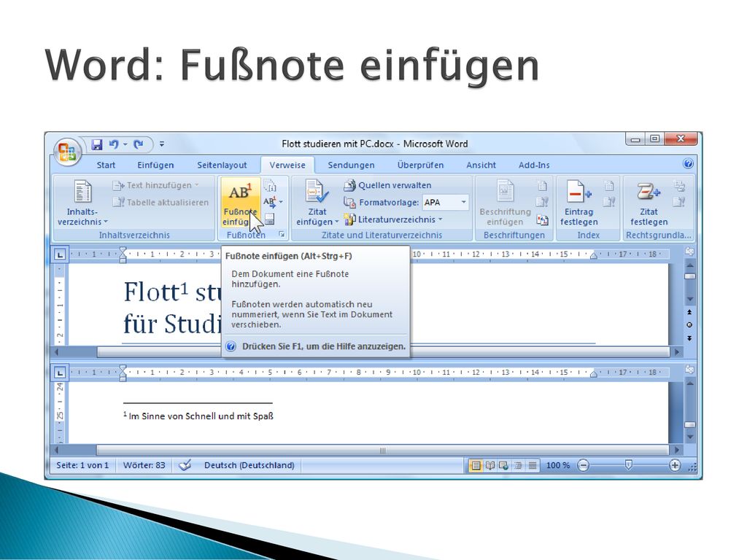Open the Inhaltsverzeichnis gallery button
747x560 pixels.
coord(82,203)
